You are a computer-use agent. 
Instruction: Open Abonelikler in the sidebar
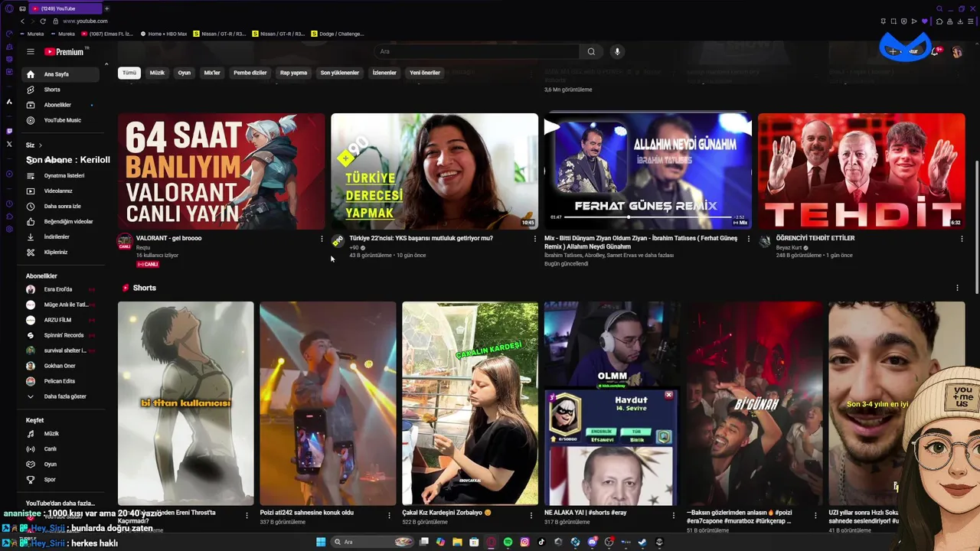[61, 105]
